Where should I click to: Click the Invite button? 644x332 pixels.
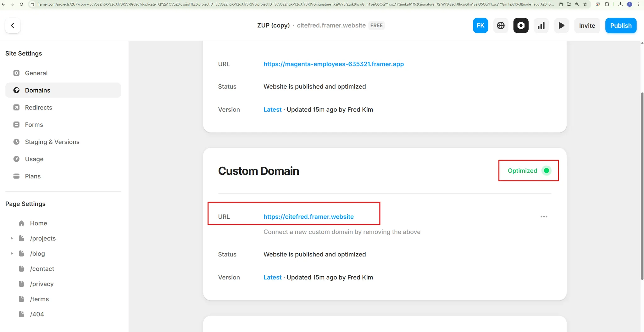point(587,25)
